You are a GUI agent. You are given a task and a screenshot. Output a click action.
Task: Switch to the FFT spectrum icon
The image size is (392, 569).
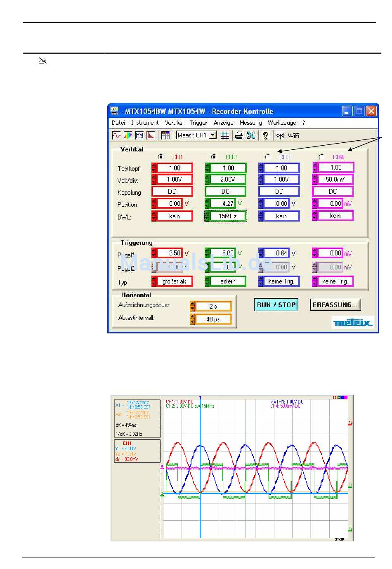[151, 135]
